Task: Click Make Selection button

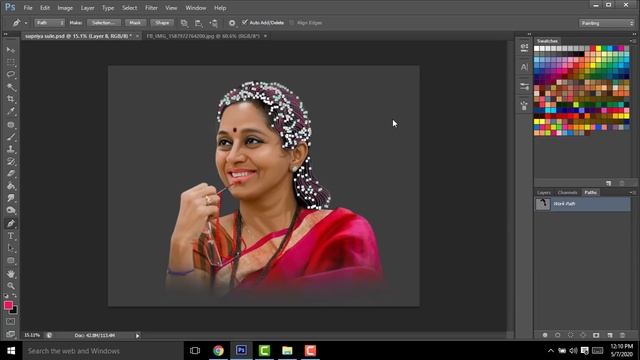Action: [103, 23]
